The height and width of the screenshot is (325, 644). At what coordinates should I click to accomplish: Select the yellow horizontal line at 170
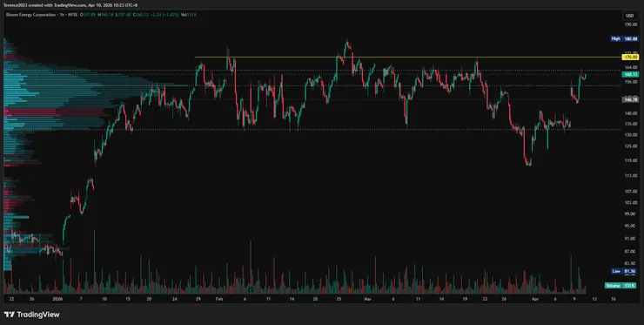pos(407,57)
